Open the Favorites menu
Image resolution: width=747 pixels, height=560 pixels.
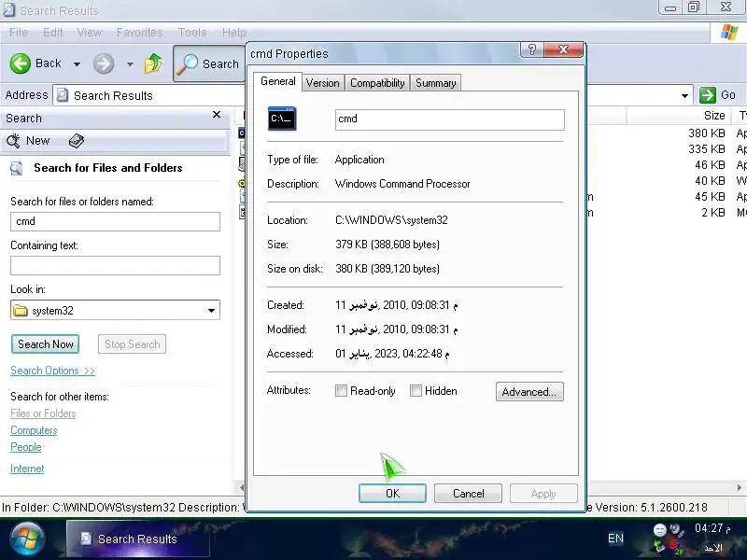tap(139, 33)
